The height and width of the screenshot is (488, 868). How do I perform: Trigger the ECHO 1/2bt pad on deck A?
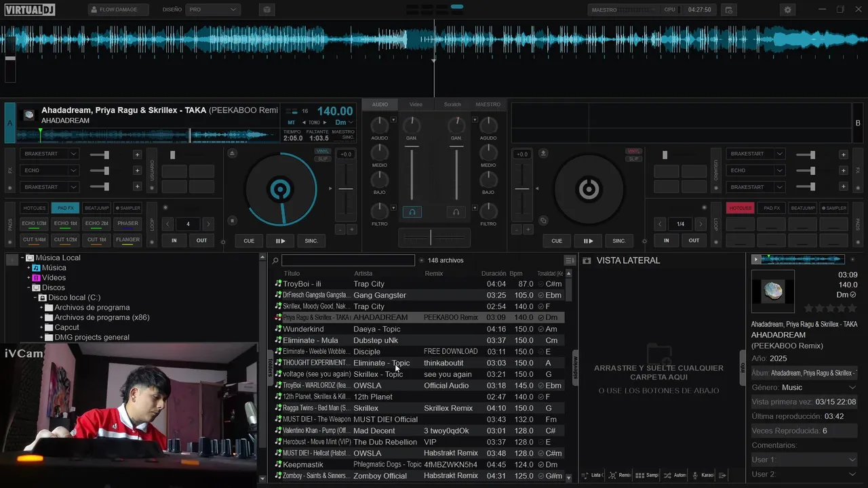click(x=34, y=224)
